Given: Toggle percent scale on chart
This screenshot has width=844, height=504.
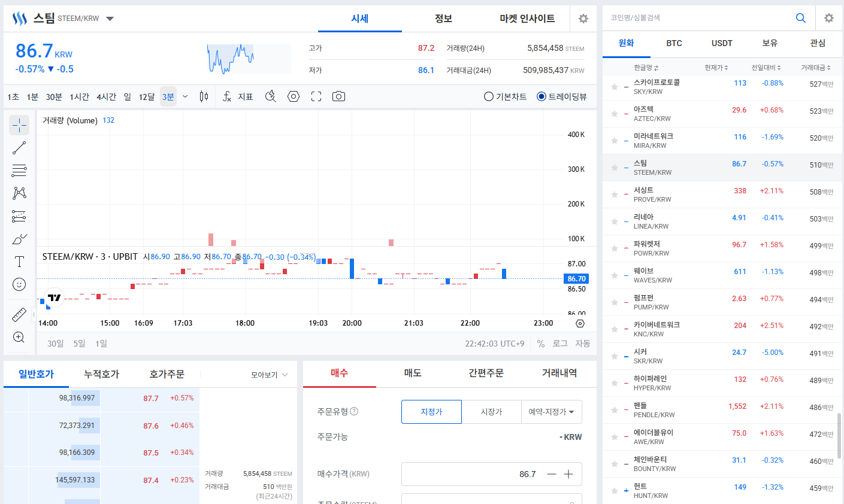Looking at the screenshot, I should click(541, 344).
